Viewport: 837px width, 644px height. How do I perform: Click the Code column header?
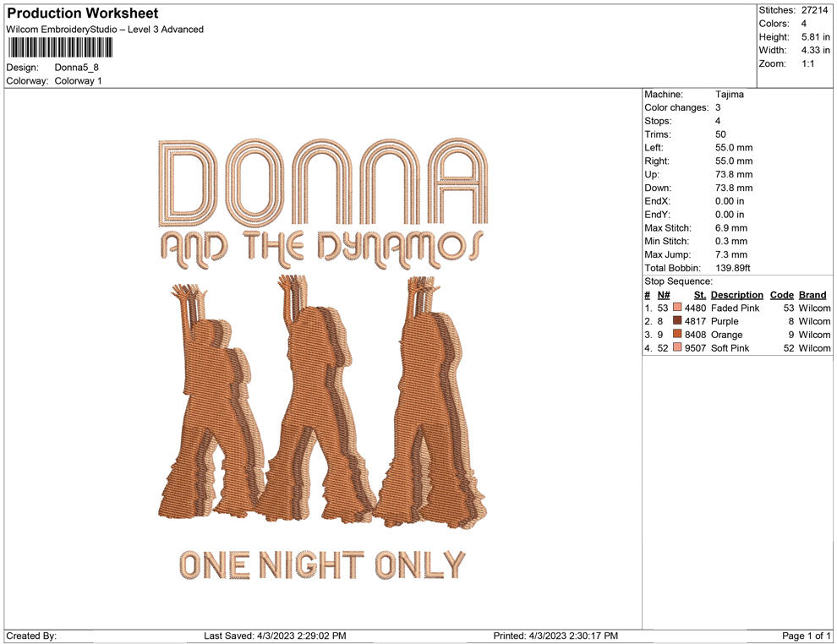click(x=781, y=294)
